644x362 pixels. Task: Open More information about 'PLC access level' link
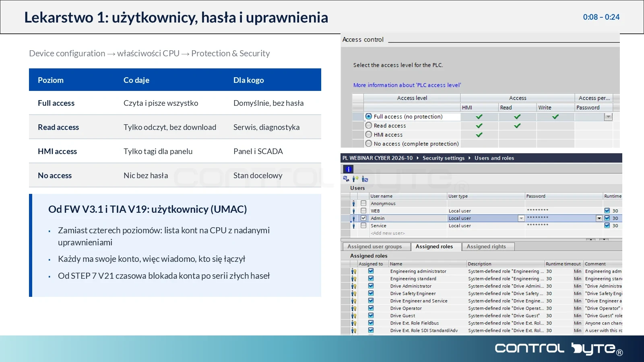[407, 85]
